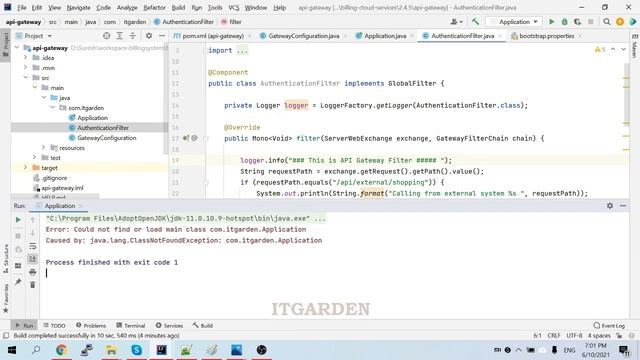Click the Build project hammer icon
This screenshot has height=360, width=640.
(x=475, y=22)
